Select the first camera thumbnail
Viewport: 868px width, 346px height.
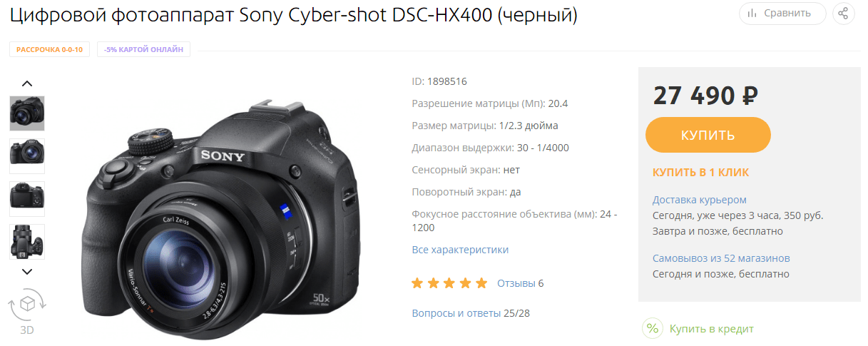tap(27, 113)
